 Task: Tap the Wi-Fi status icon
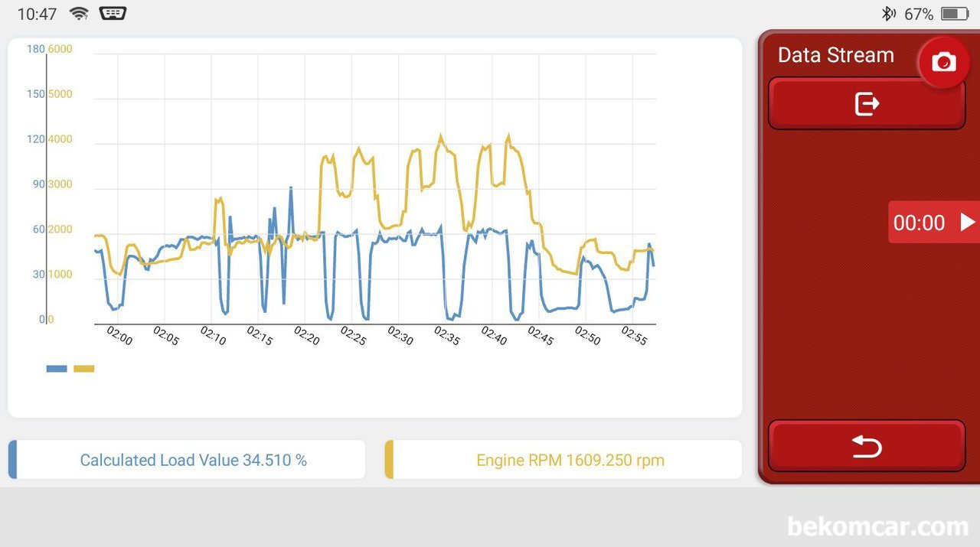pyautogui.click(x=78, y=13)
